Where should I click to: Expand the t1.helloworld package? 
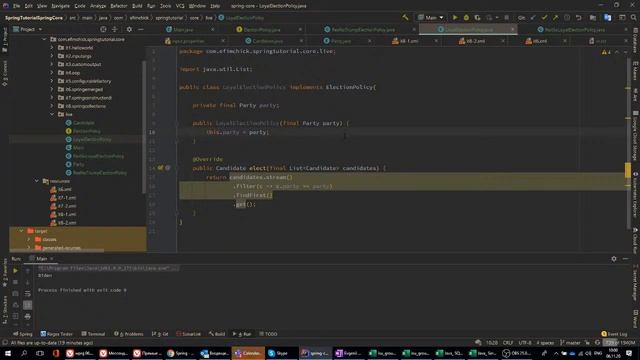pos(52,48)
